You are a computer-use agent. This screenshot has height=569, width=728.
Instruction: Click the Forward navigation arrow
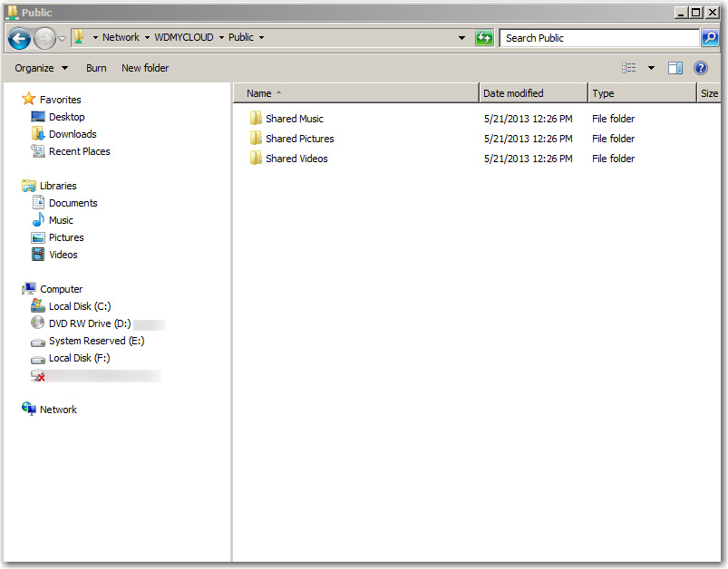point(45,38)
